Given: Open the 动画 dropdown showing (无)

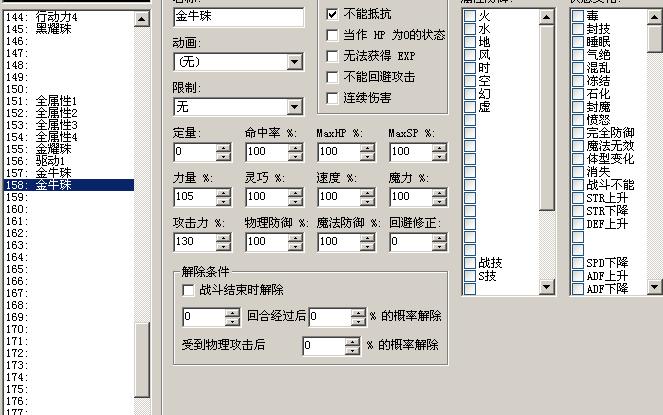Looking at the screenshot, I should tap(294, 62).
